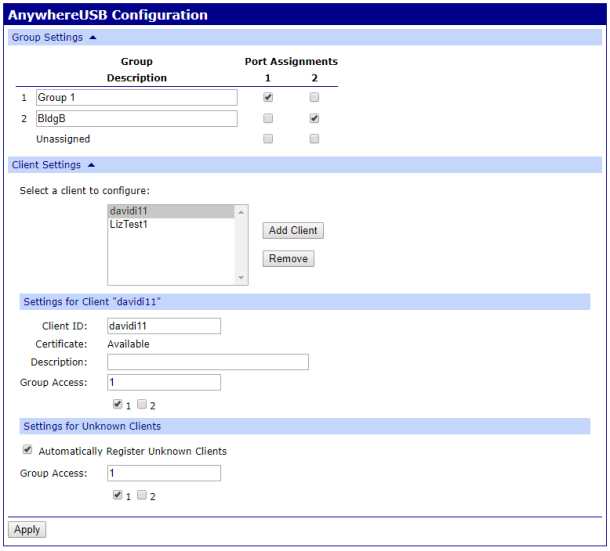Click the Group Settings header link
Screen dimensions: 610x551
[47, 37]
